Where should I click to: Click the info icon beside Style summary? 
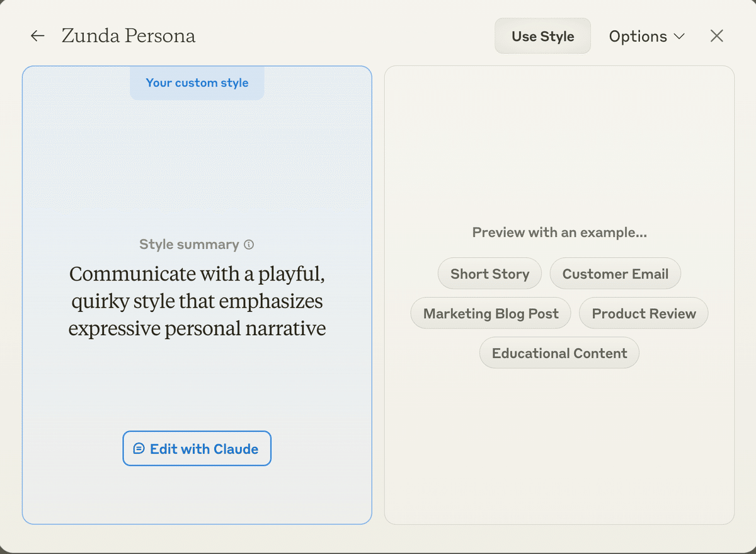(x=249, y=245)
